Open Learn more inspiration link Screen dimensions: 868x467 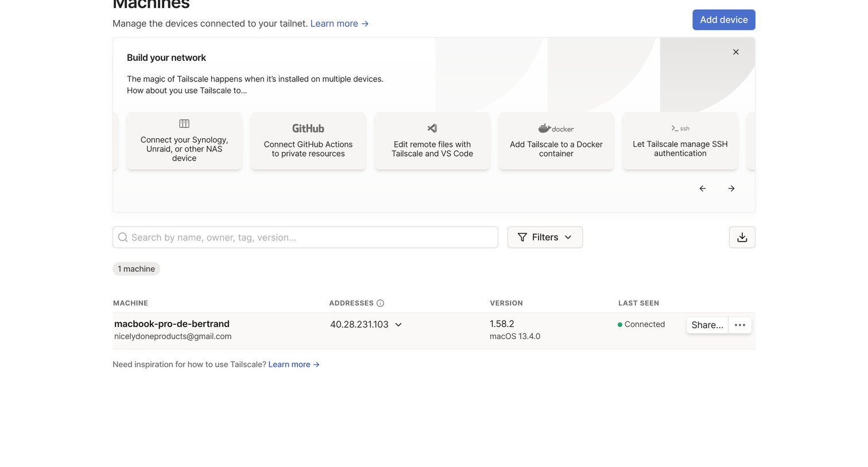(x=294, y=365)
